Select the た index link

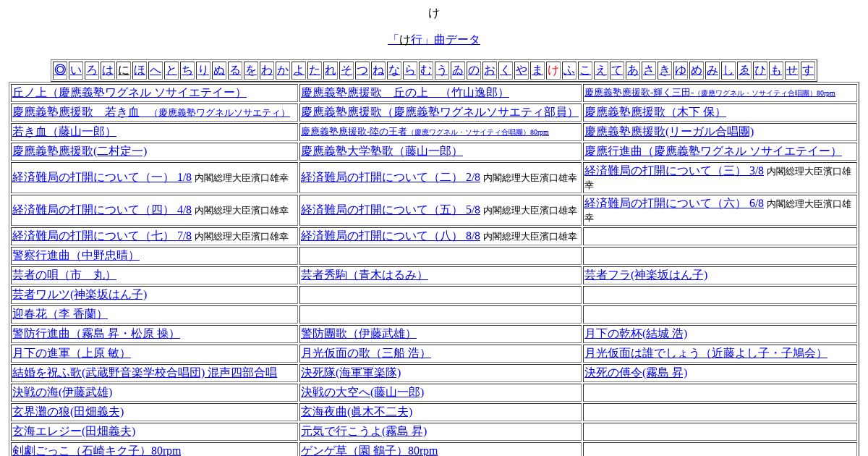[315, 70]
